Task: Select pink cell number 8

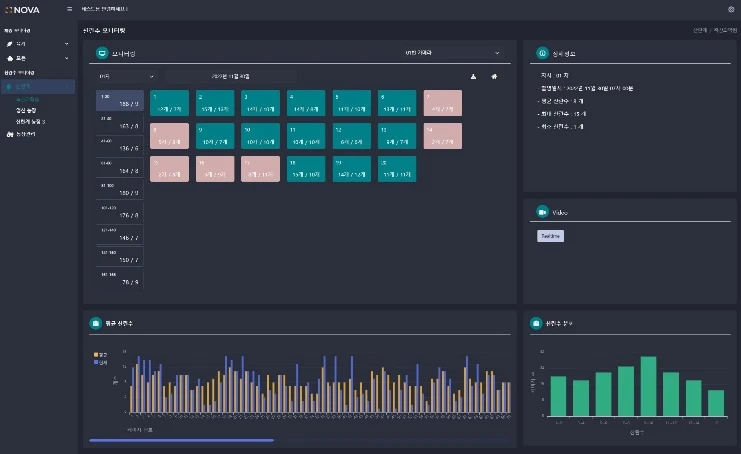Action: (169, 136)
